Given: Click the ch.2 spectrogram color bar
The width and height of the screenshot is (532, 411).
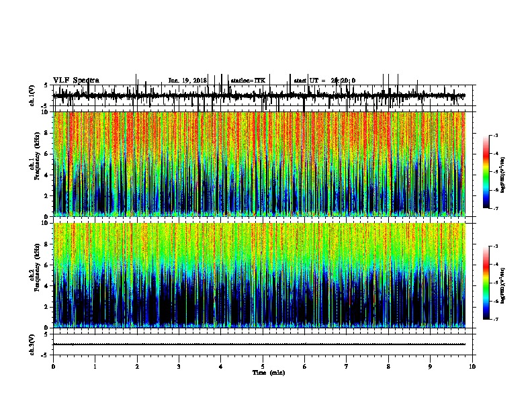Looking at the screenshot, I should click(486, 283).
